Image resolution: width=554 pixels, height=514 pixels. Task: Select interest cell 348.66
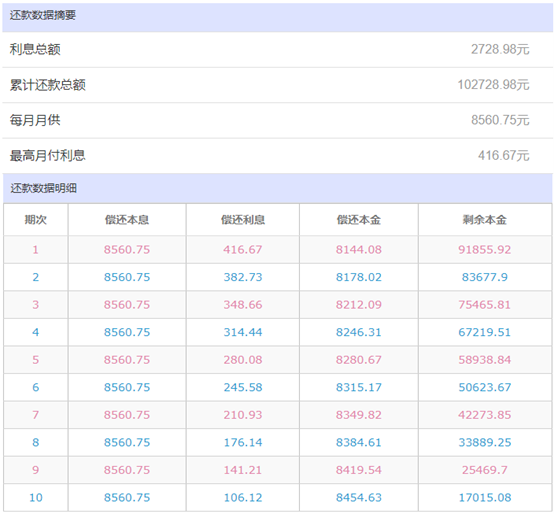(x=243, y=305)
